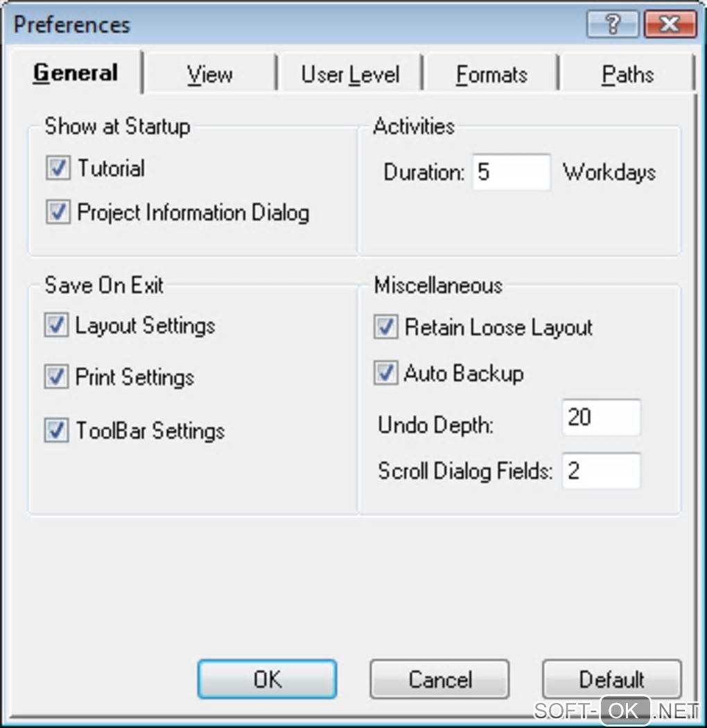Screen dimensions: 707x728
Task: Close the Preferences dialog
Action: 669,26
